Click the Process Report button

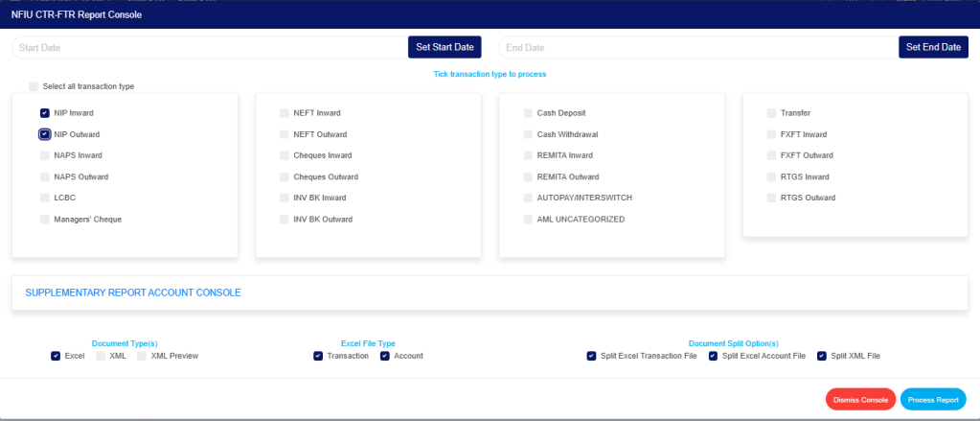pyautogui.click(x=933, y=399)
